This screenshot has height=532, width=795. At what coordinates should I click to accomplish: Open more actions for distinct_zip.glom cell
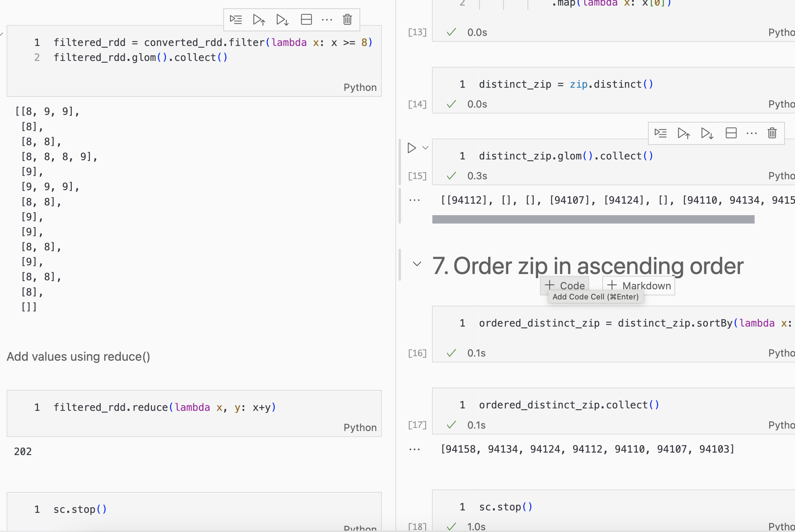[751, 133]
